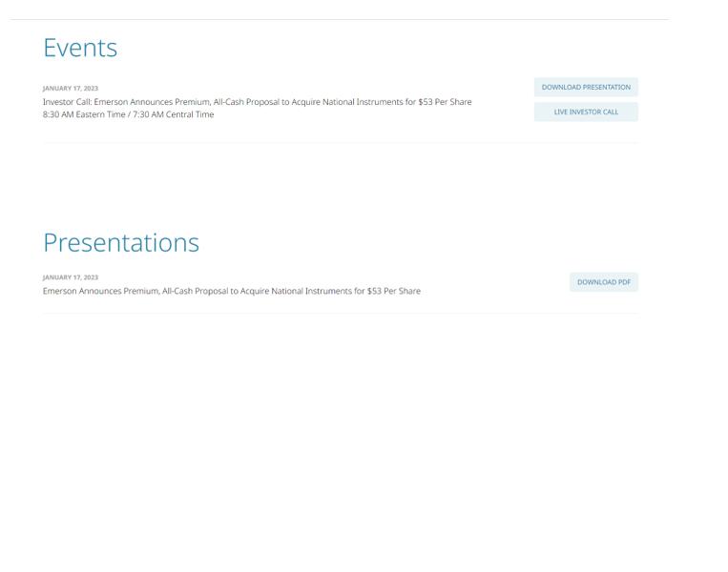The height and width of the screenshot is (572, 728).
Task: Click the January 17, 2023 date under Presentations
Action: tap(71, 277)
